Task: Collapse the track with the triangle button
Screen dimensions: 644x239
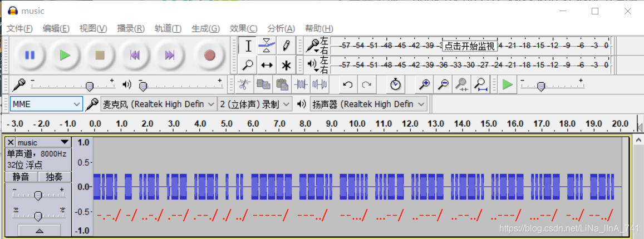Action: pos(40,231)
